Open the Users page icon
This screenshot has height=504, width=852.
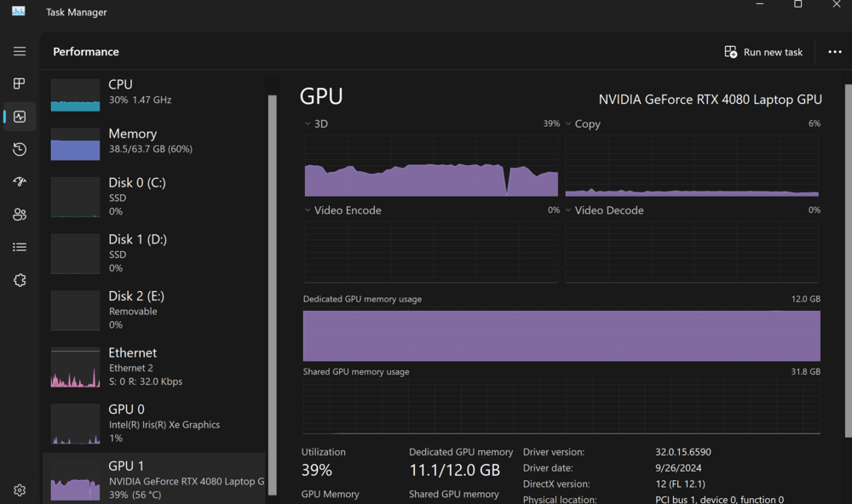pos(20,215)
